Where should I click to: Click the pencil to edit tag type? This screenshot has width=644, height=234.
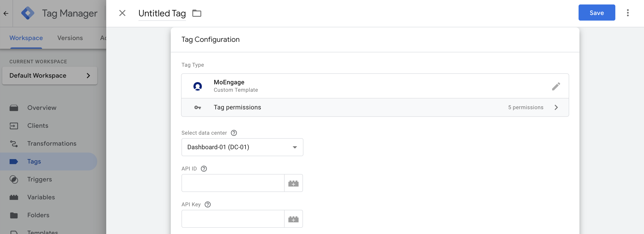(x=556, y=86)
